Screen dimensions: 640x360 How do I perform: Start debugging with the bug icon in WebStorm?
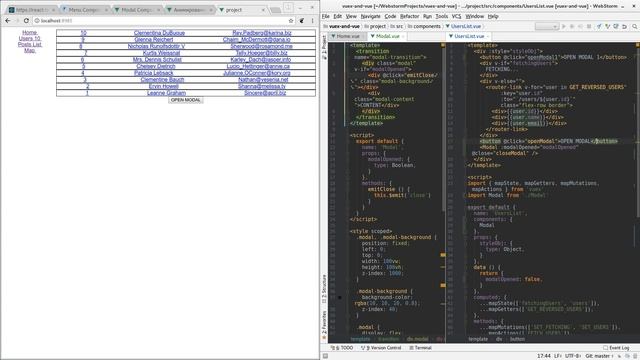tap(572, 26)
